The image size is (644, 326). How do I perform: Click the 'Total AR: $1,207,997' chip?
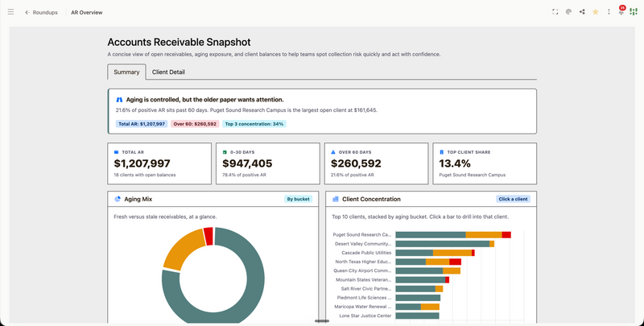142,124
